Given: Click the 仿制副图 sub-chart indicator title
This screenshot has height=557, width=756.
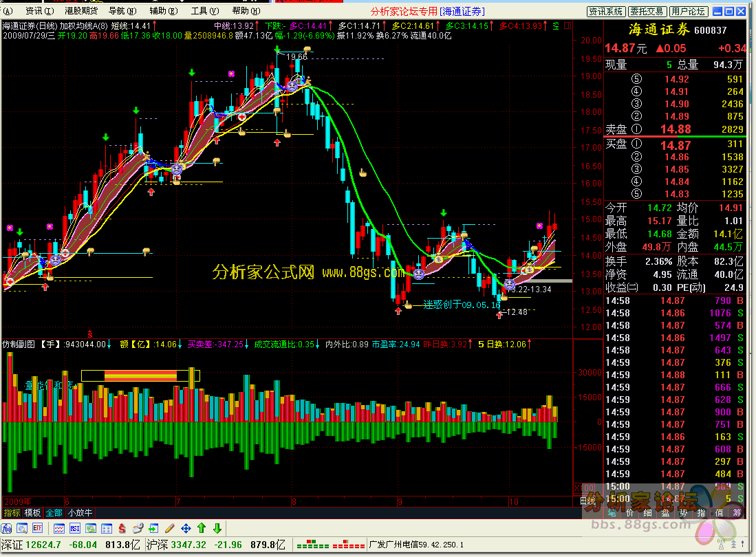Looking at the screenshot, I should coord(19,344).
